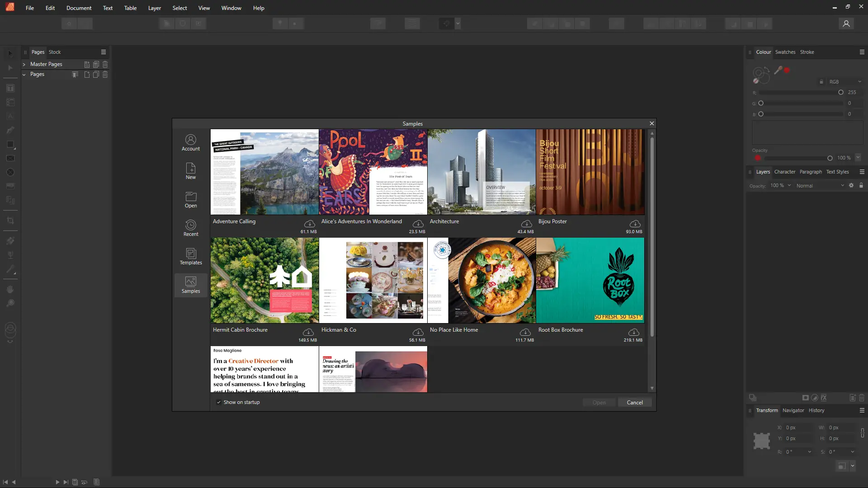Click the colour picker eyedropper tool

(778, 70)
